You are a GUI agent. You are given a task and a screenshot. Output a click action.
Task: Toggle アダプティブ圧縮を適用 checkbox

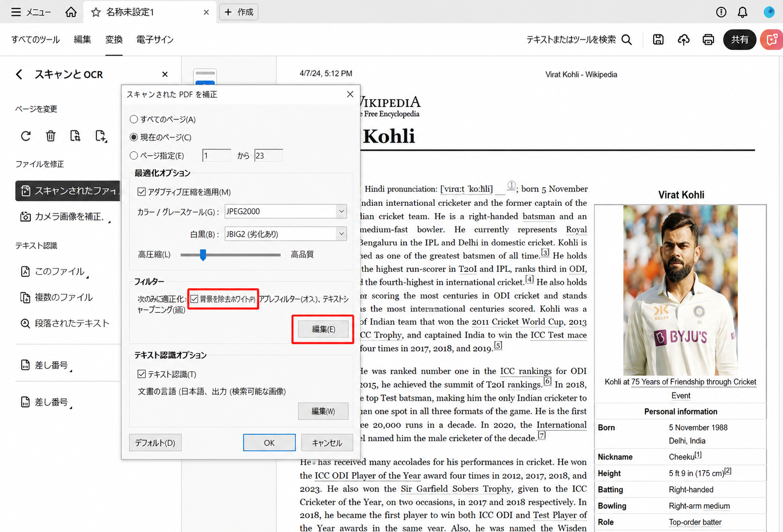pyautogui.click(x=142, y=192)
